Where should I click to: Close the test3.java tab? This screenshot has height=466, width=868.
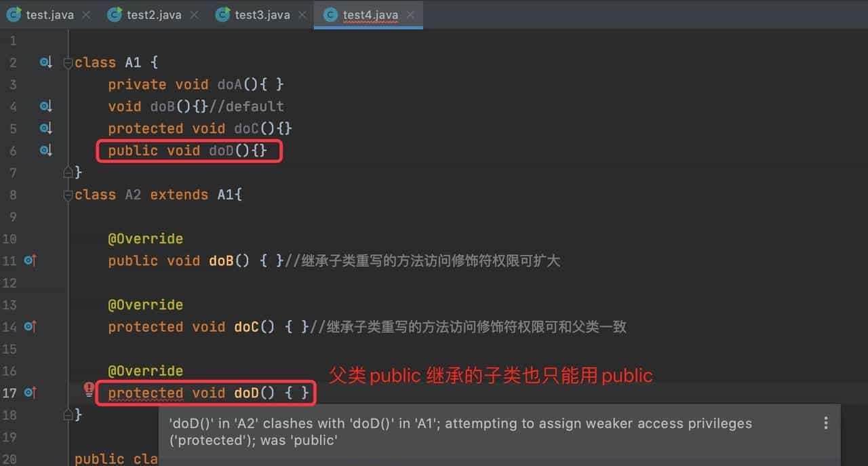coord(302,14)
